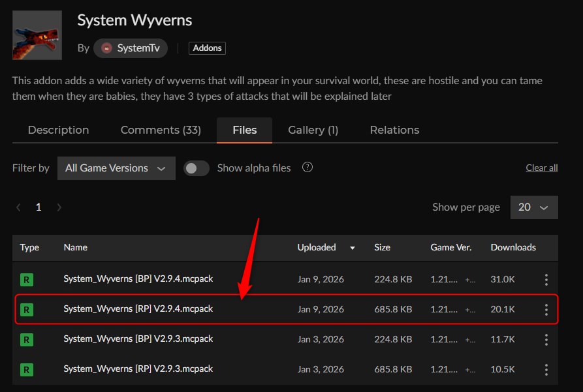Viewport: 583px width, 392px height.
Task: Click the Addons badge
Action: coord(207,48)
